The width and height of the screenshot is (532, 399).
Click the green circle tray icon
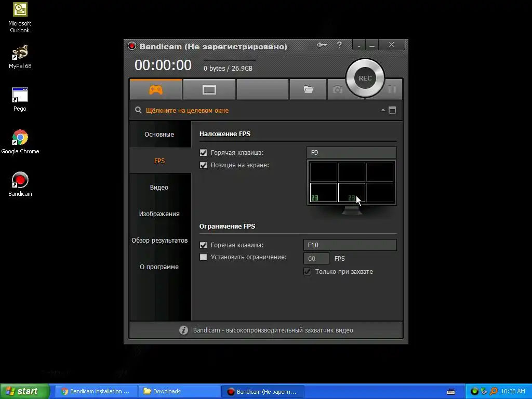click(x=474, y=391)
